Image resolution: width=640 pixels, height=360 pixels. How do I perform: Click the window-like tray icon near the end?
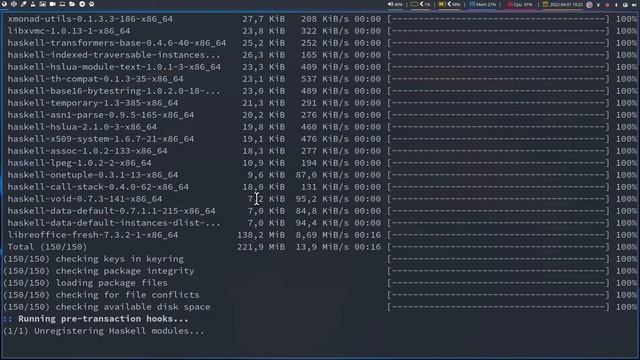625,5
